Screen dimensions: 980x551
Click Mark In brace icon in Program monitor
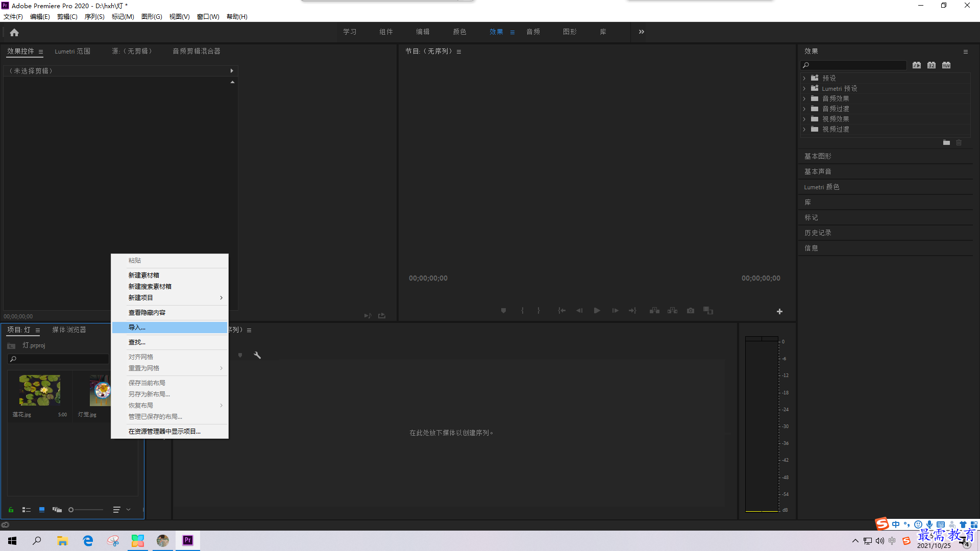pyautogui.click(x=522, y=311)
